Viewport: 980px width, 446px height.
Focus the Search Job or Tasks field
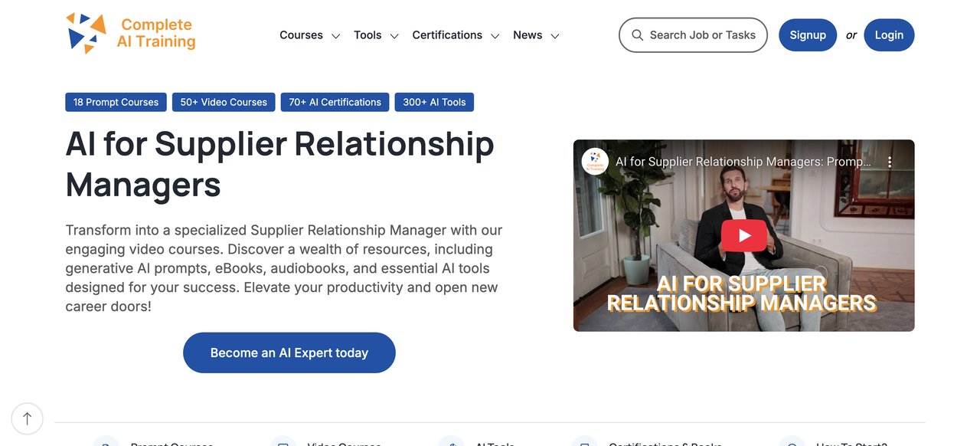[693, 35]
